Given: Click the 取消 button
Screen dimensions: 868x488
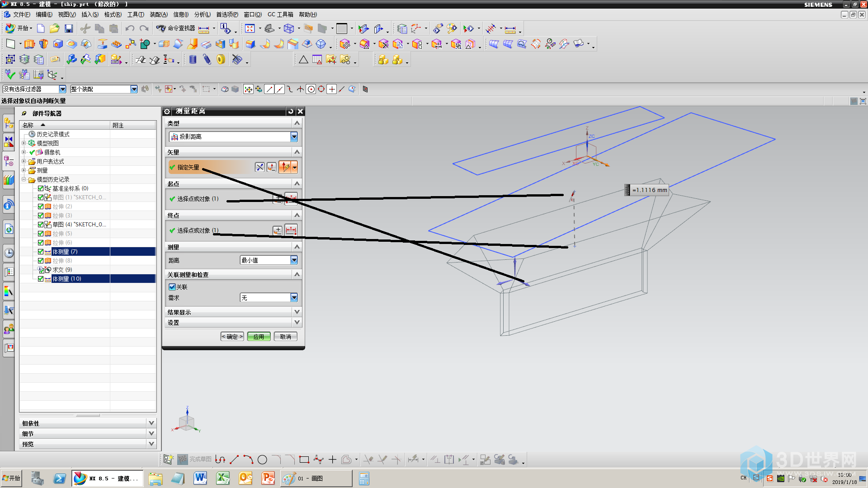Looking at the screenshot, I should pos(285,337).
